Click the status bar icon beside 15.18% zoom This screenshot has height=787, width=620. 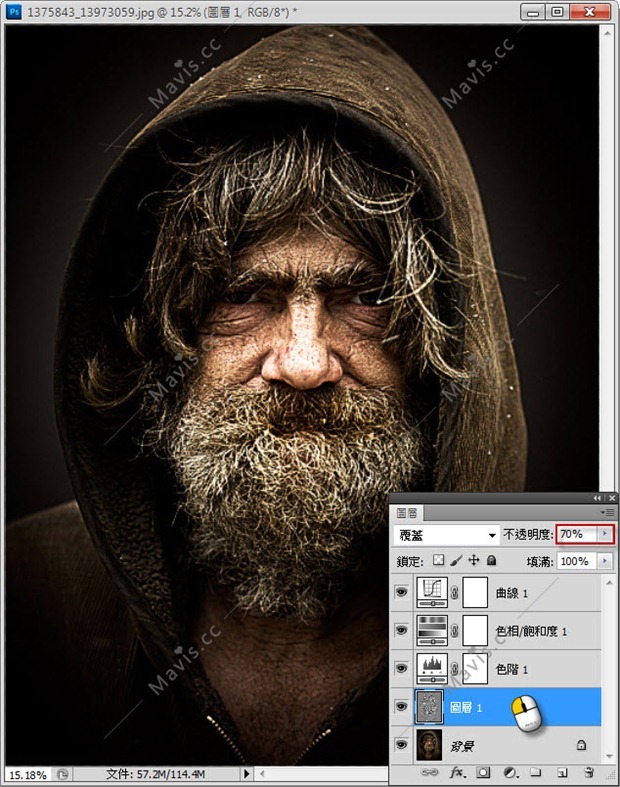point(62,774)
